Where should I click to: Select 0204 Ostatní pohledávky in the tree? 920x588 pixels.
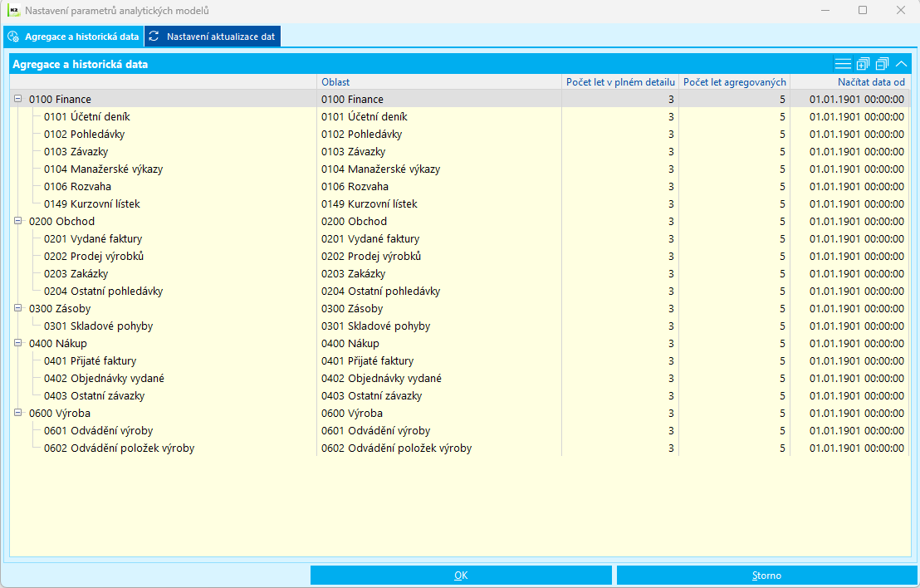(x=103, y=291)
